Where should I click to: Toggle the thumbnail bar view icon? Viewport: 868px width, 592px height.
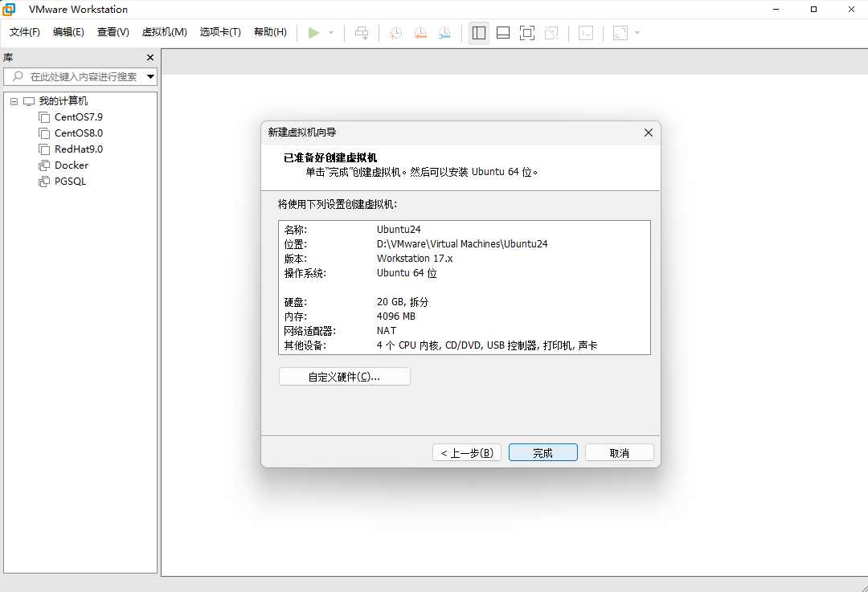[503, 33]
